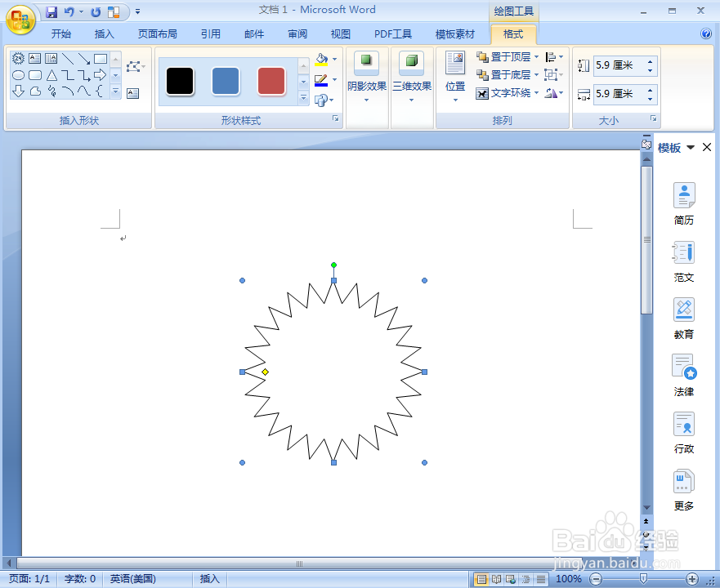
Task: Select the rounded rectangle shape
Action: coord(35,75)
